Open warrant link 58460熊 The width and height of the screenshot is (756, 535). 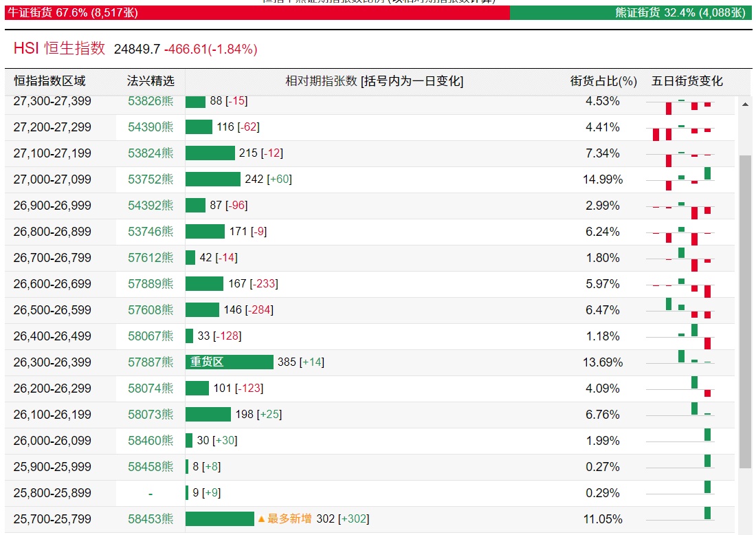[151, 440]
